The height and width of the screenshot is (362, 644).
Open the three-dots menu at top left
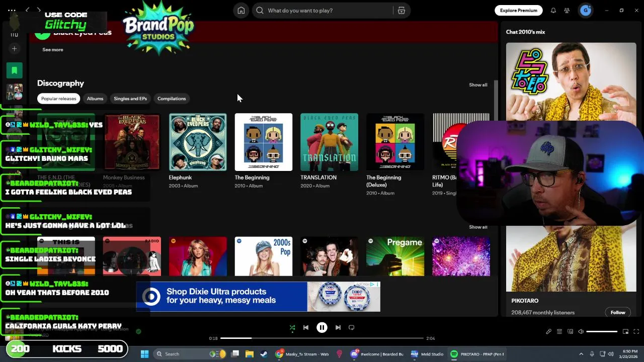pos(12,10)
